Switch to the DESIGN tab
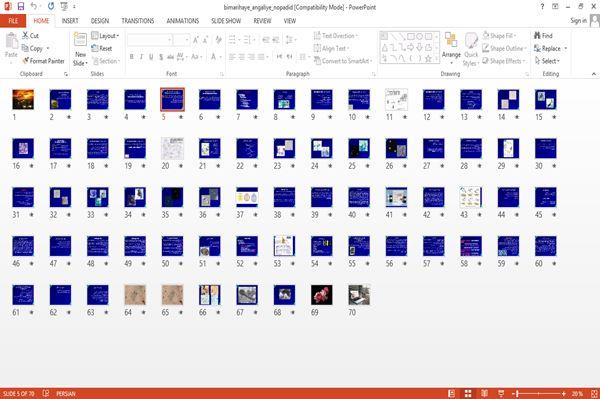 pos(100,21)
